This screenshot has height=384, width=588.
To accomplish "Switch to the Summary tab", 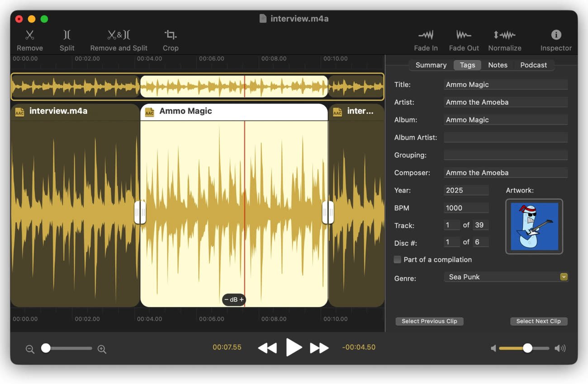I will click(431, 65).
